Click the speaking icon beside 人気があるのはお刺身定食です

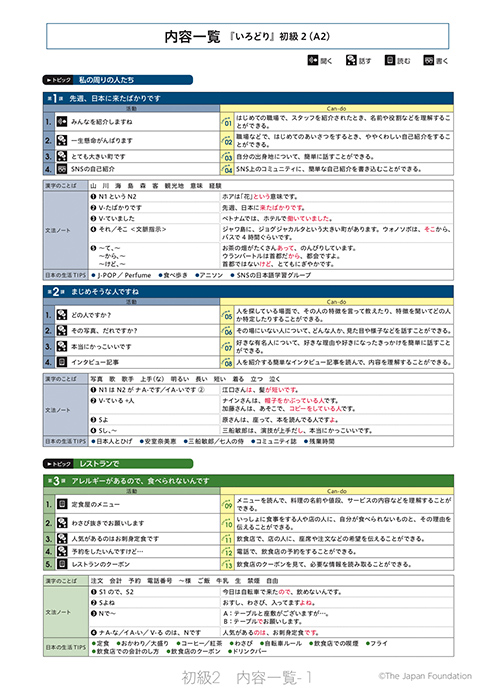click(62, 538)
